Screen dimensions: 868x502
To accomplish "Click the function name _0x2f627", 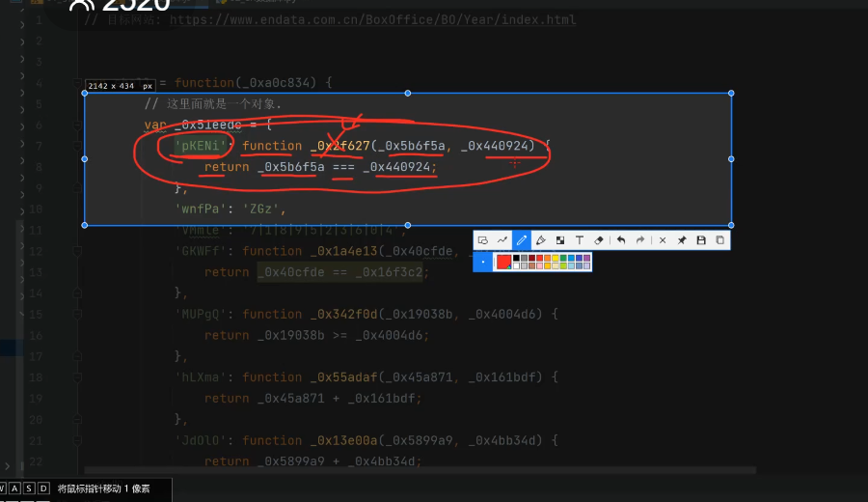I will click(339, 146).
